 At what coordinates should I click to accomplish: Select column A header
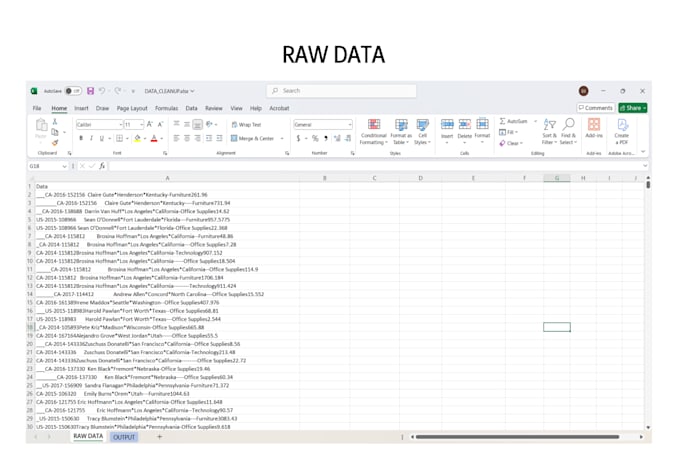[167, 178]
